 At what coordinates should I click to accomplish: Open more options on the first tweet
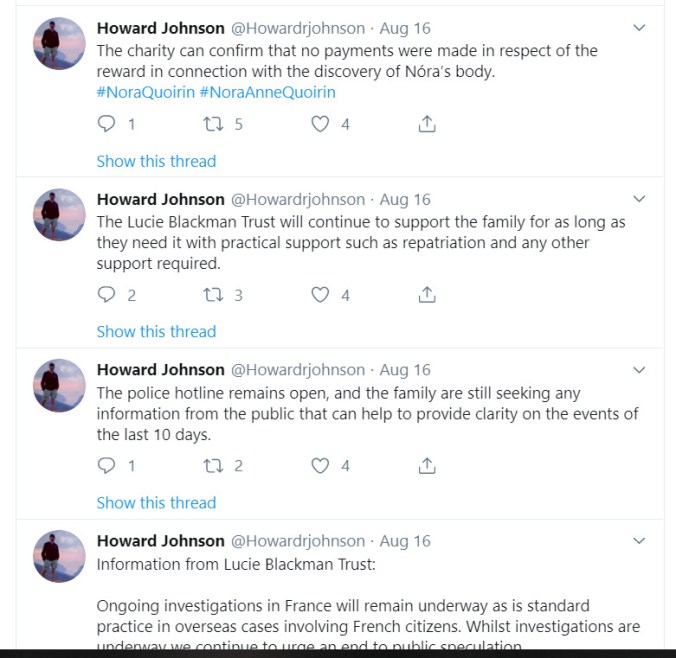pyautogui.click(x=640, y=28)
